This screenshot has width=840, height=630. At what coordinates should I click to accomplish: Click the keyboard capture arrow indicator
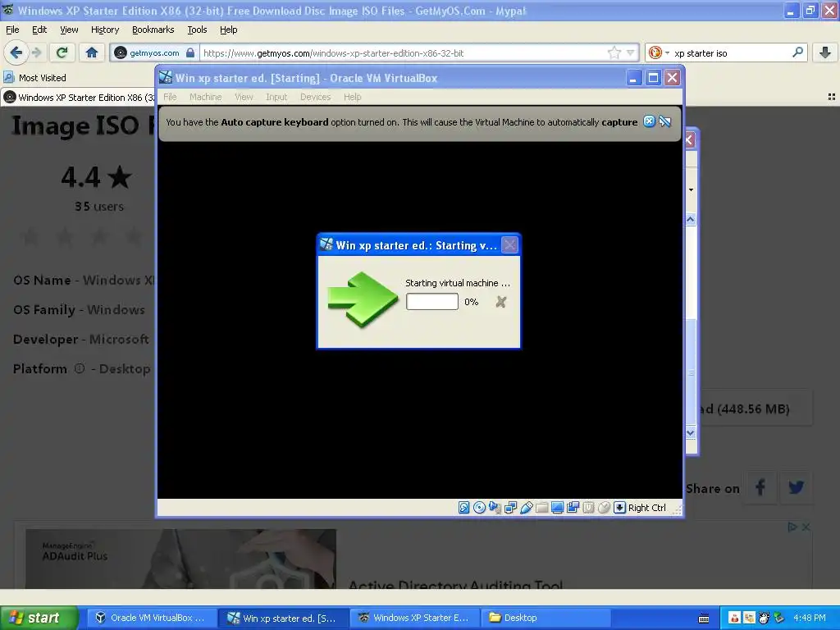coord(619,507)
